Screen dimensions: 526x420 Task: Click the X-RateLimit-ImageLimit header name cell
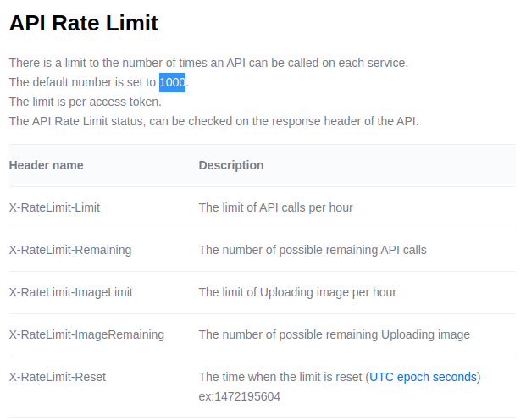pos(71,292)
